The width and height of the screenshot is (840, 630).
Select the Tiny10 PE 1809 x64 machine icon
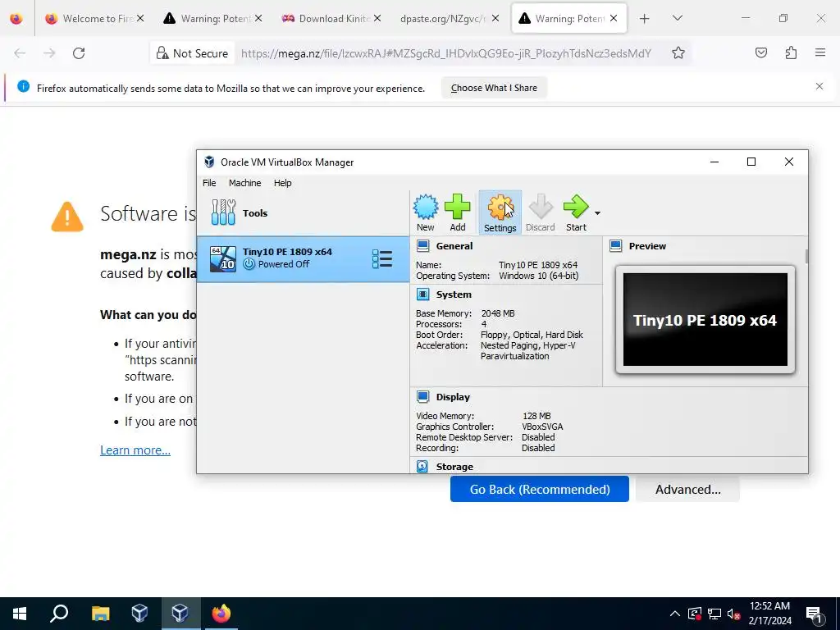pyautogui.click(x=223, y=258)
